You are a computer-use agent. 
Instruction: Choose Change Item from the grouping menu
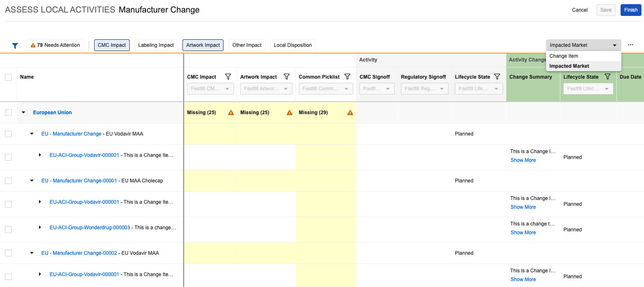coord(564,56)
